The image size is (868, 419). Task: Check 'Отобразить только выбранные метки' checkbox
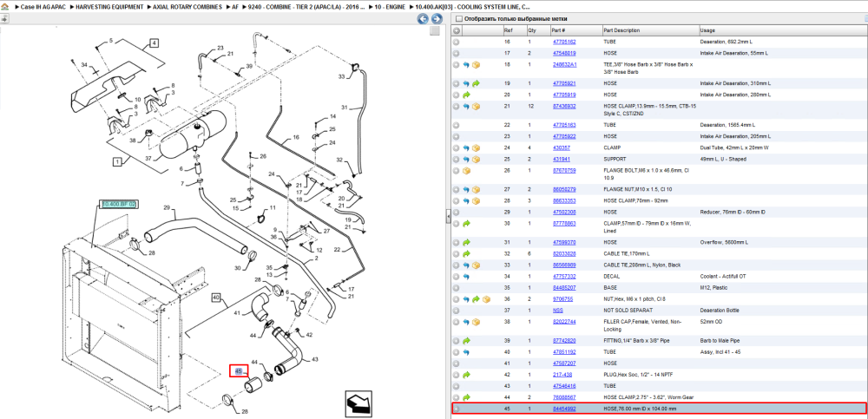(x=458, y=19)
